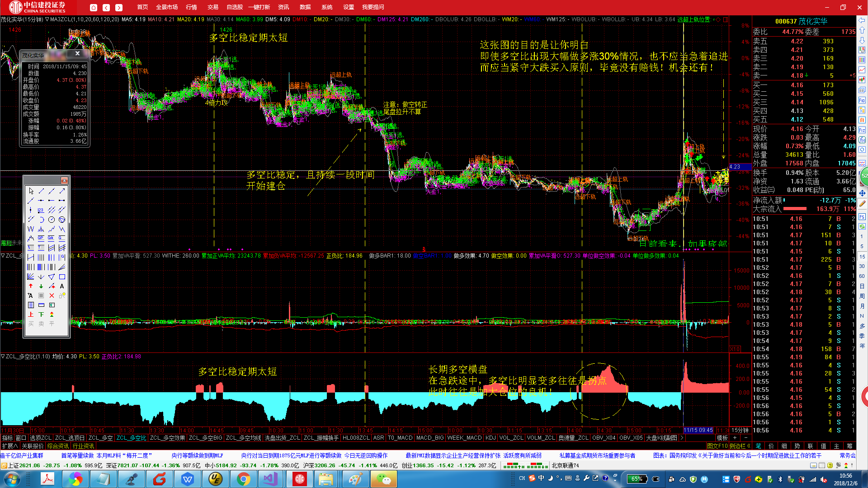Click the home icon in title bar
Screen dimensions: 868x488
(94, 7)
